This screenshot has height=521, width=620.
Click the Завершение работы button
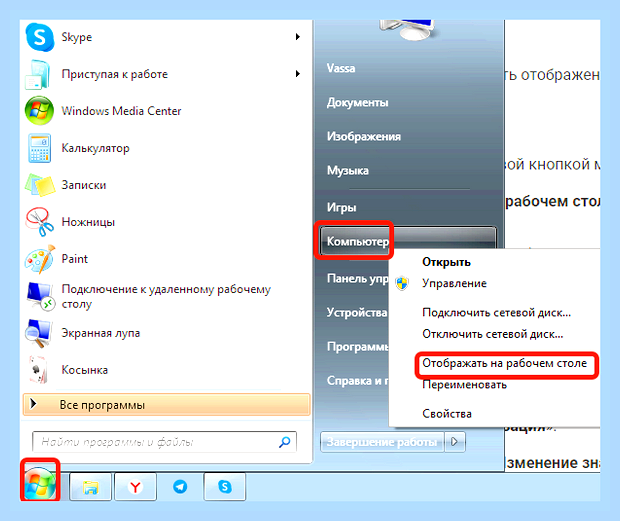click(382, 442)
